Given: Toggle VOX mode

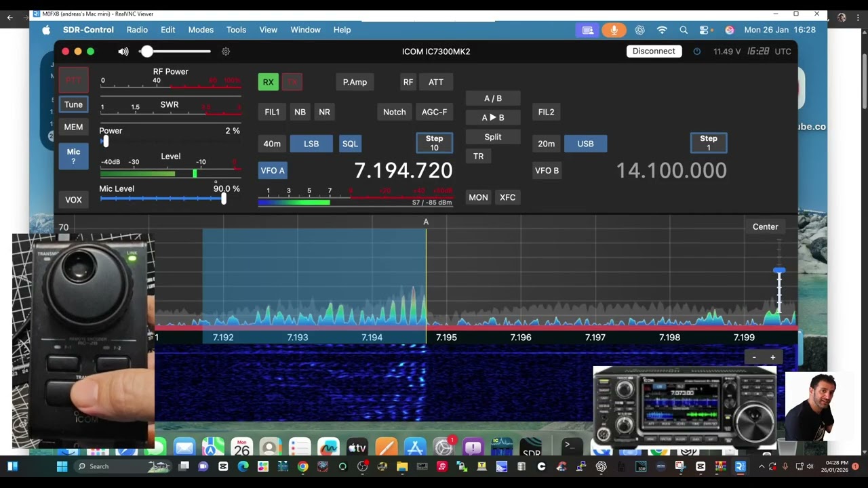Looking at the screenshot, I should [x=73, y=200].
